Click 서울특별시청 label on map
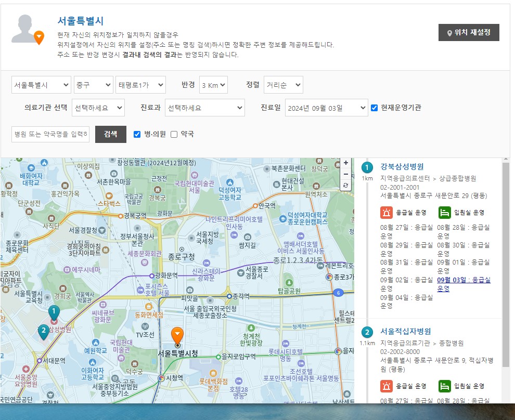Image resolution: width=515 pixels, height=420 pixels. 178,353
